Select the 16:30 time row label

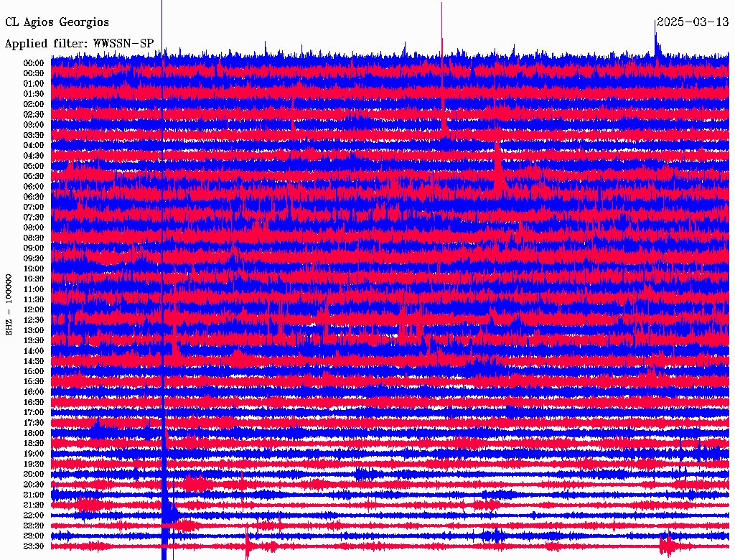[x=34, y=403]
